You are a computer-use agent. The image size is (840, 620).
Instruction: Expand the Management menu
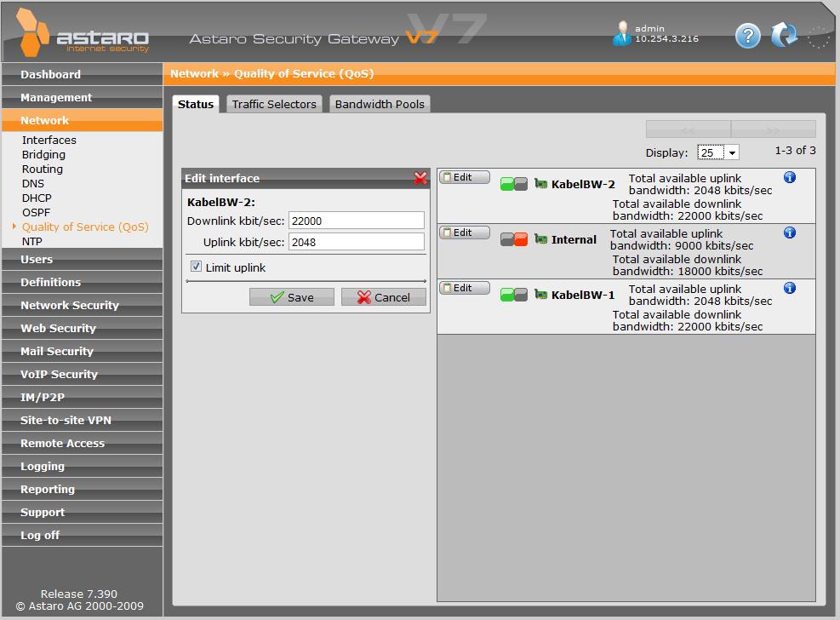pos(82,98)
